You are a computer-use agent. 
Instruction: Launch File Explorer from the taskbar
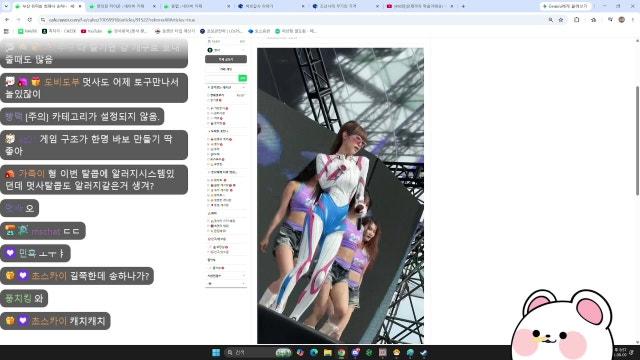pos(327,352)
